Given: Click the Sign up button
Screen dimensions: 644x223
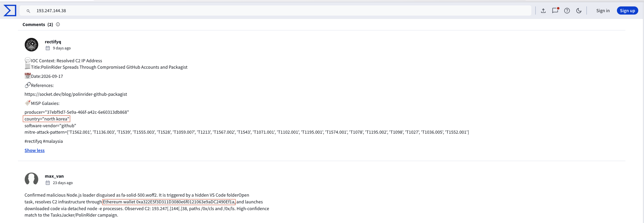Looking at the screenshot, I should click(x=627, y=11).
